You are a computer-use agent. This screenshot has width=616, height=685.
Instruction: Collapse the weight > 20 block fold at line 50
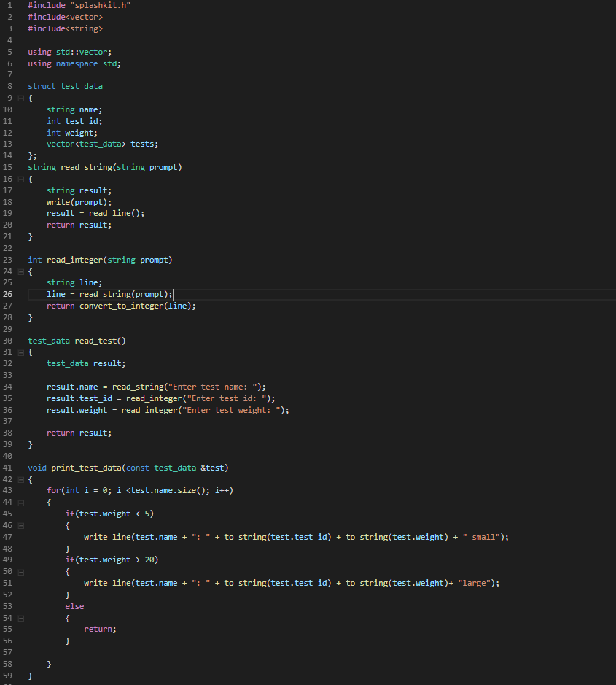pyautogui.click(x=21, y=572)
